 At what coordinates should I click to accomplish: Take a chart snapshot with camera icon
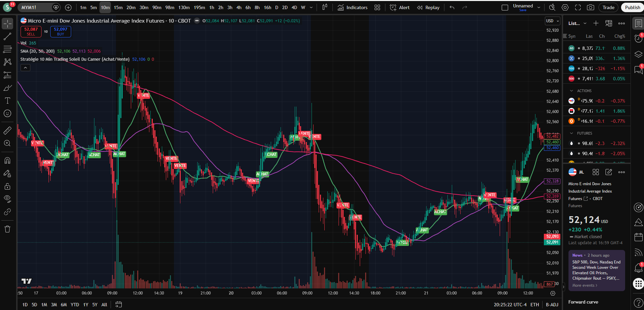pos(590,7)
